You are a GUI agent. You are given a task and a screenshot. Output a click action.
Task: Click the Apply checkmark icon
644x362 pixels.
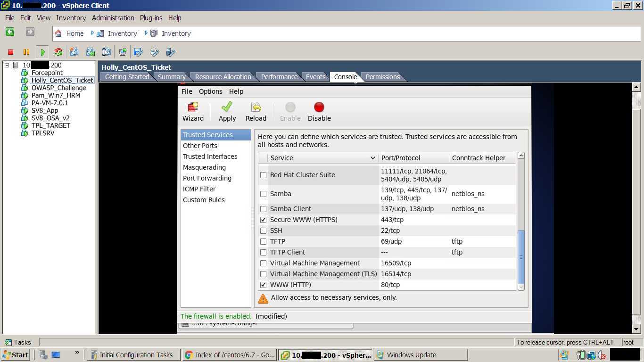coord(227,107)
